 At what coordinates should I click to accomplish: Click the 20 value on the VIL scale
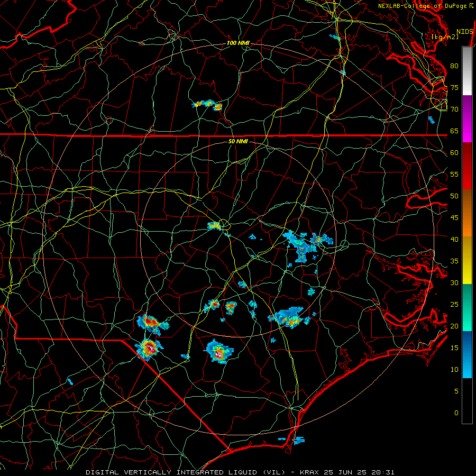(454, 326)
